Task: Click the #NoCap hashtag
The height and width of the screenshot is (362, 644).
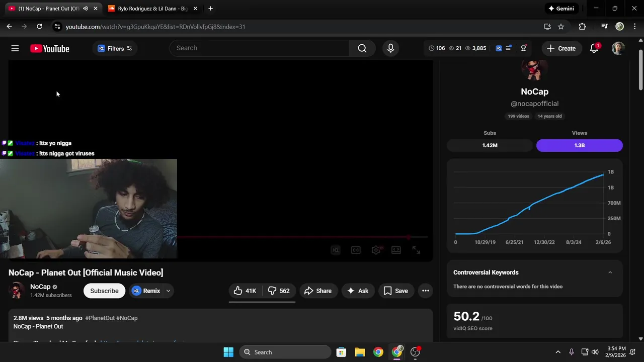Action: (127, 318)
